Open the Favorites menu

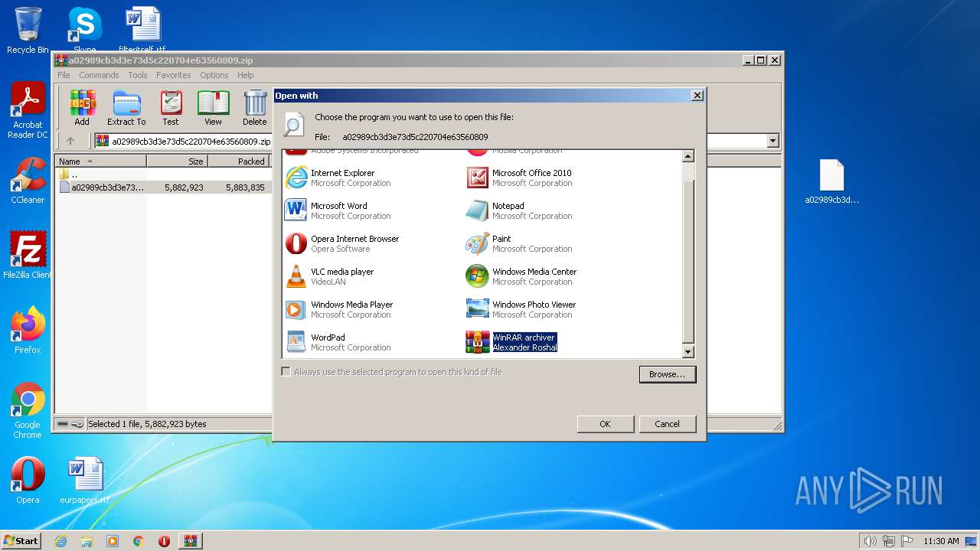(x=174, y=75)
